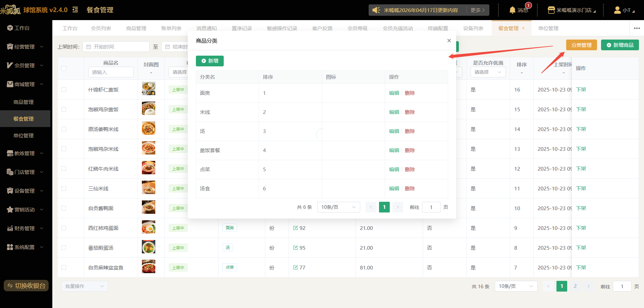Expand 会员管理 sidebar menu
Screen dimensions: 644x308
coord(25,65)
